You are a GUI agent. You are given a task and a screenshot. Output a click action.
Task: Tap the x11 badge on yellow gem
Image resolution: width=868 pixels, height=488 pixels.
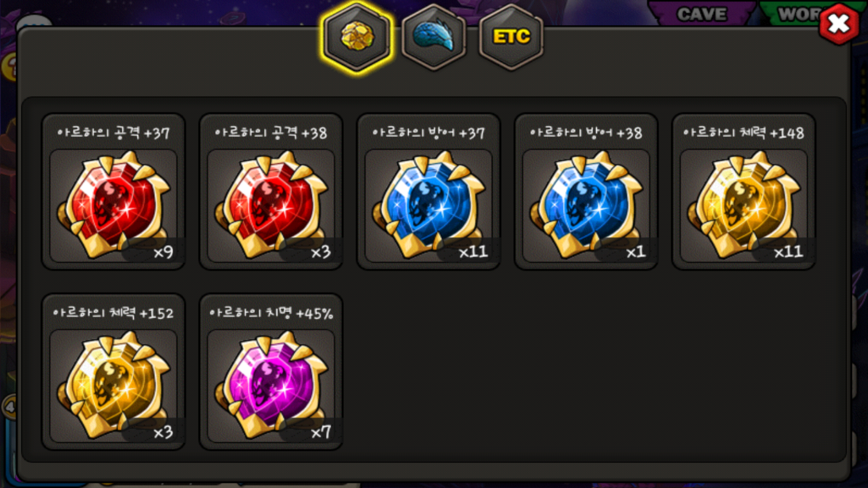788,252
